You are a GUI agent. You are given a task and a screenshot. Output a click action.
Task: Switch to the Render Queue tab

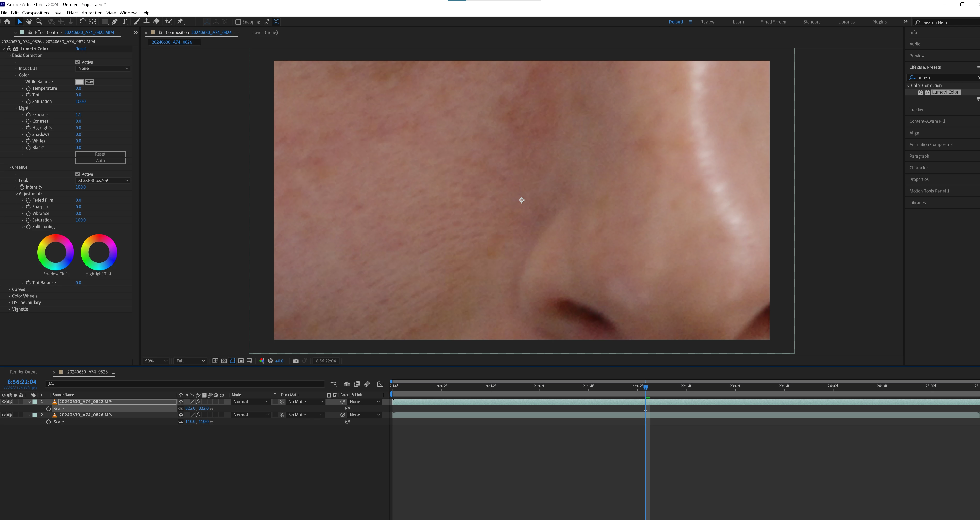[x=23, y=372]
